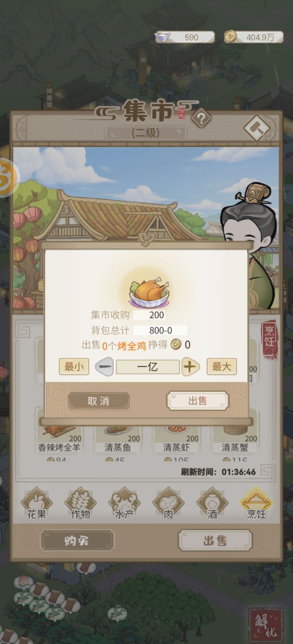Click the quantity input field showing 一亿
Screen dimensions: 293x644
[x=148, y=367]
